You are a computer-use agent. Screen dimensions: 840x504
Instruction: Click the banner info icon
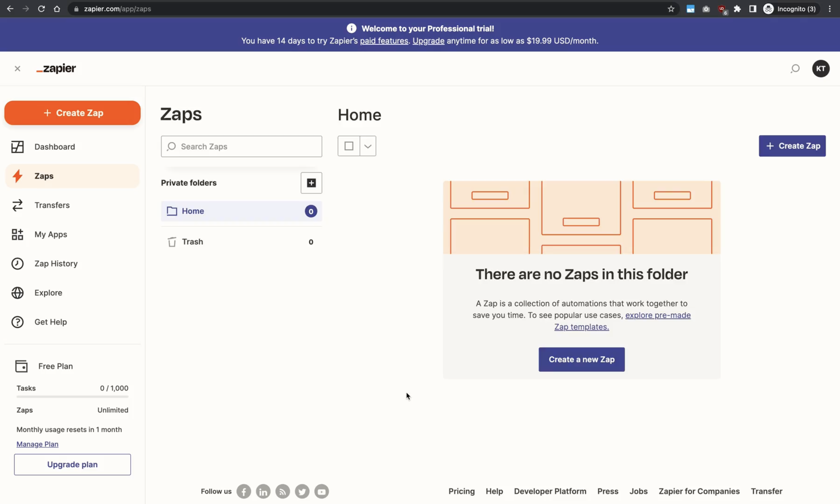pos(352,28)
